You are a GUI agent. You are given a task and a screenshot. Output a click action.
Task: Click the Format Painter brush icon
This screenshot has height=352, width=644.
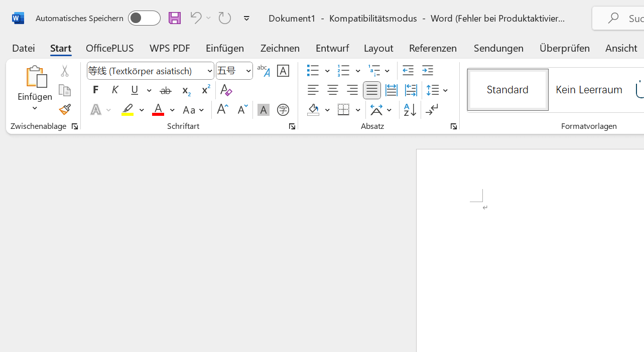pyautogui.click(x=64, y=110)
